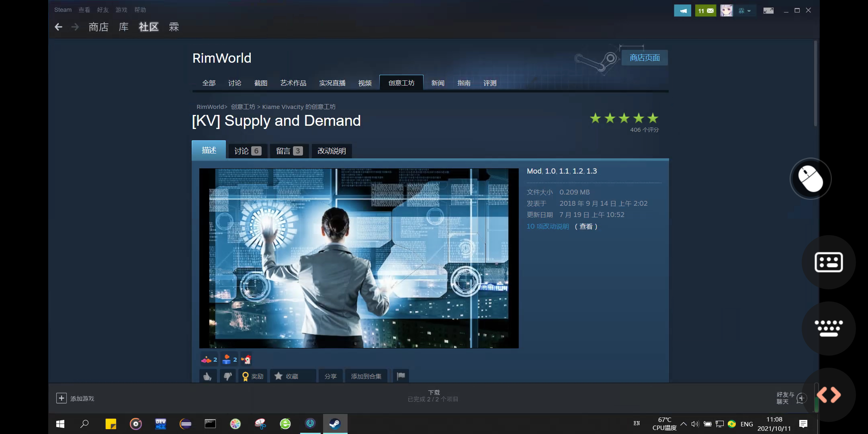Open the 好友 friends menu
This screenshot has width=868, height=434.
click(x=103, y=10)
